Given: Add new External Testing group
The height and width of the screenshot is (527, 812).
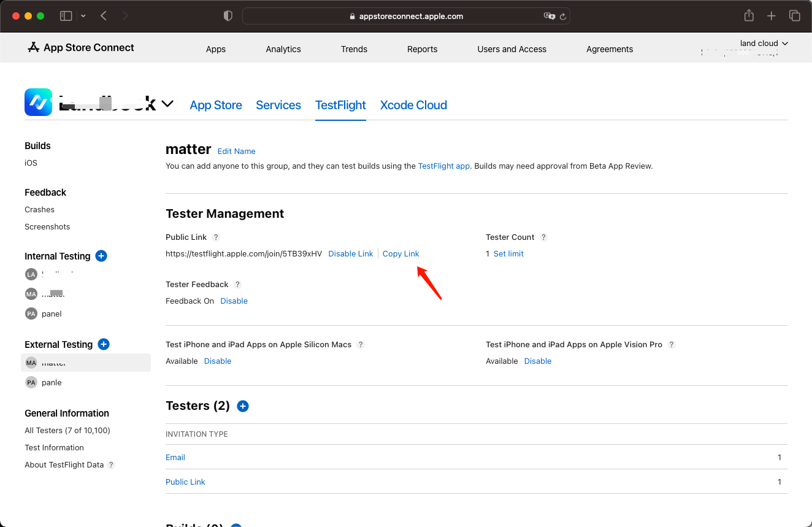Looking at the screenshot, I should [104, 344].
